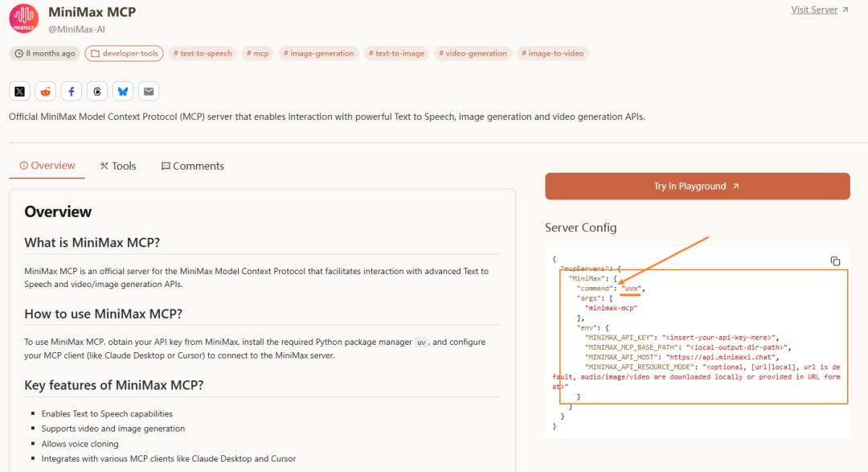
Task: Copy the Server Config code
Action: pyautogui.click(x=835, y=261)
